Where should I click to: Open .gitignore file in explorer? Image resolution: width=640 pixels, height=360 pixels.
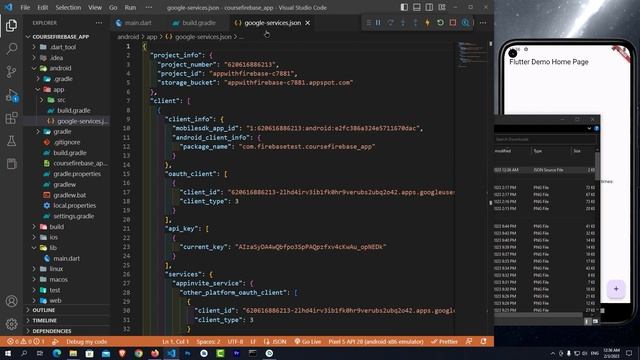67,142
